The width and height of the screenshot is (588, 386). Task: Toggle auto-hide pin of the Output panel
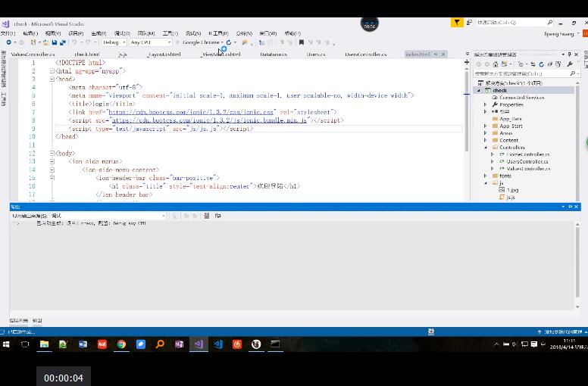tap(570, 207)
